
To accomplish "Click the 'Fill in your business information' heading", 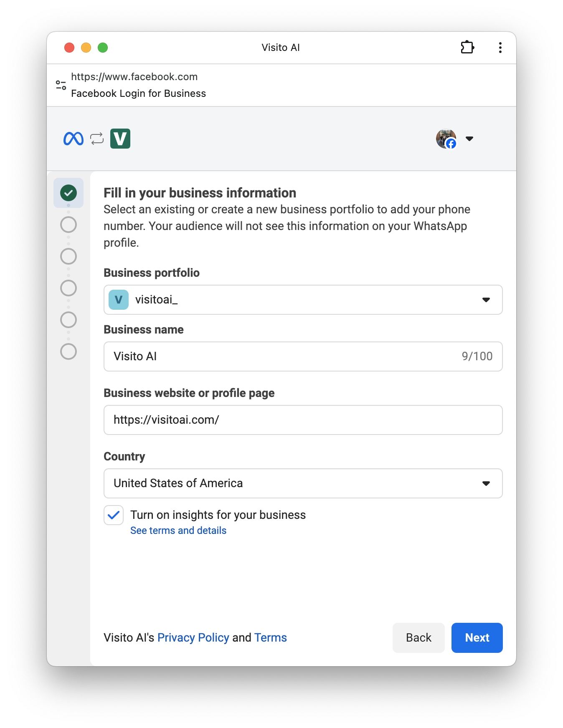I will pos(200,193).
